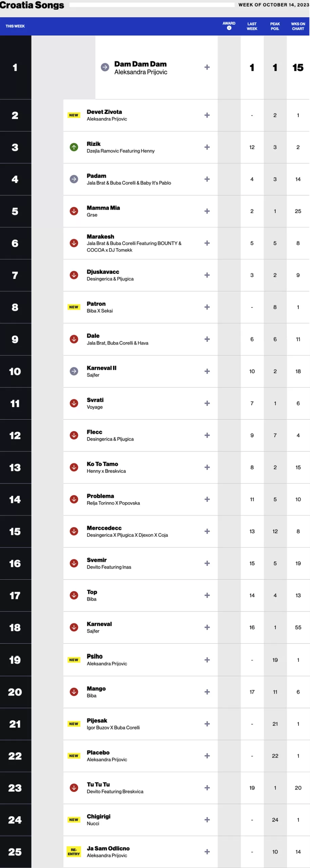This screenshot has width=310, height=868.
Task: Open the Chigirigi song by Nucci
Action: click(x=99, y=816)
